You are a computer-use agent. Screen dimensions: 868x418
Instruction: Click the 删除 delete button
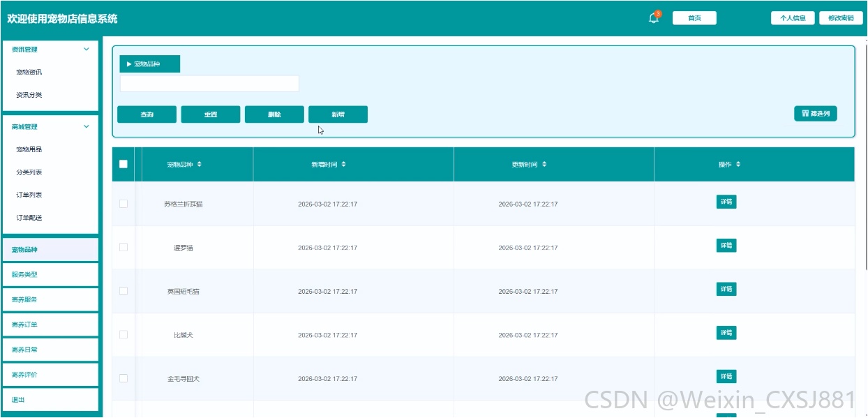point(274,114)
